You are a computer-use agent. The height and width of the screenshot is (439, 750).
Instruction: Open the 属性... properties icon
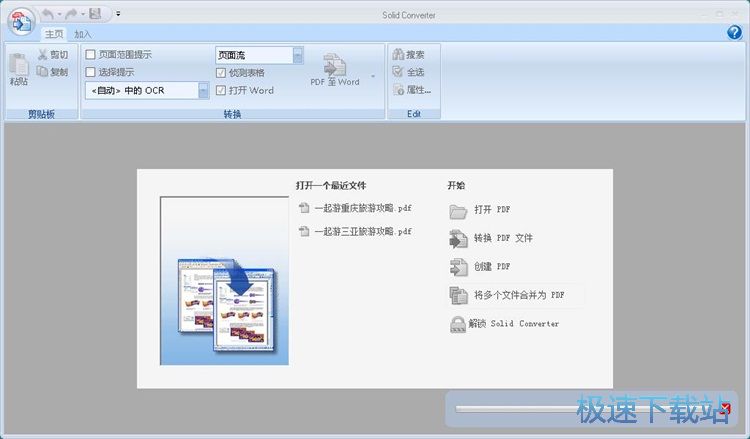[398, 89]
